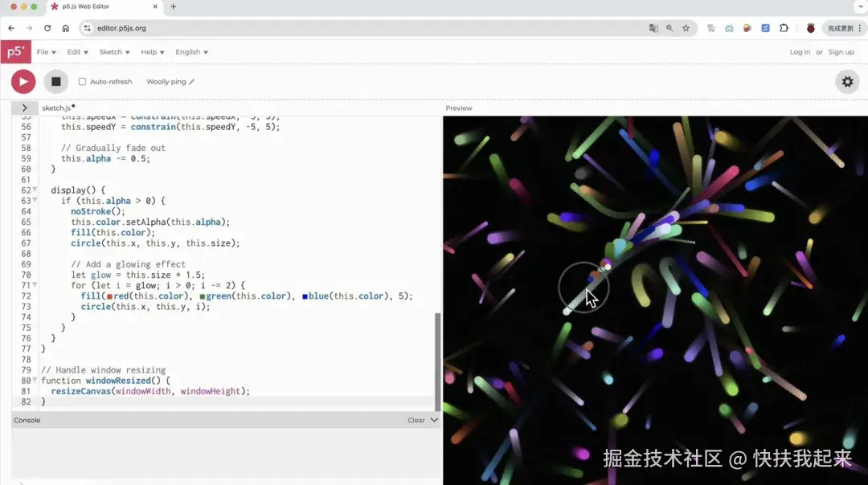Screen dimensions: 868x485
Task: Run the sketch with the Play button
Action: tap(23, 82)
